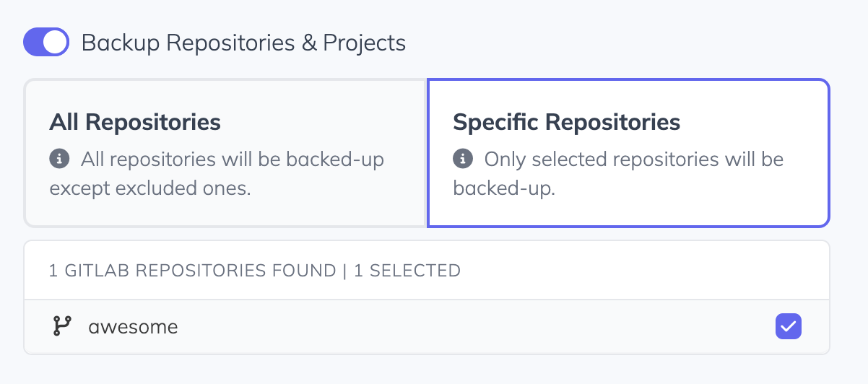Click "All repositories will be backed-up" description line
This screenshot has height=384, width=868.
point(233,159)
